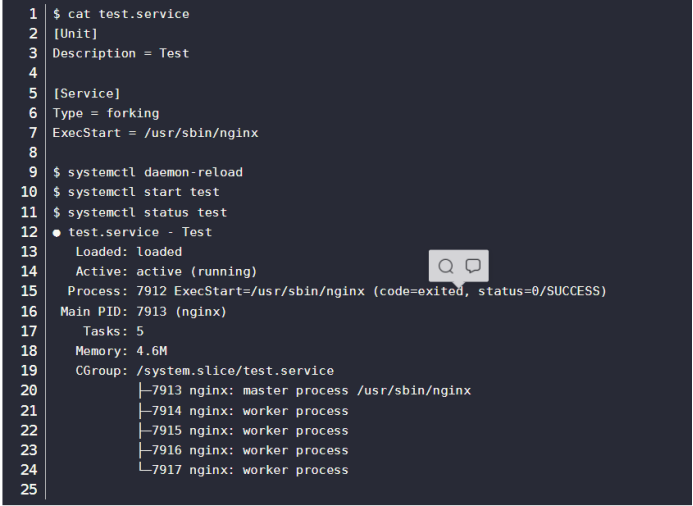Place cursor on "Type = forking" line
Viewport: 693px width, 506px height.
click(x=105, y=113)
